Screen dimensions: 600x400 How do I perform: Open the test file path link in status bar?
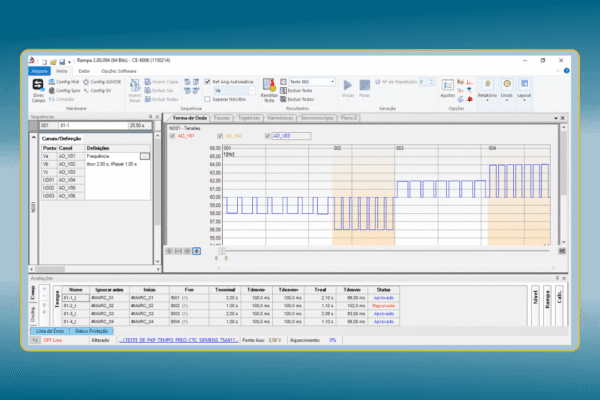pyautogui.click(x=179, y=340)
